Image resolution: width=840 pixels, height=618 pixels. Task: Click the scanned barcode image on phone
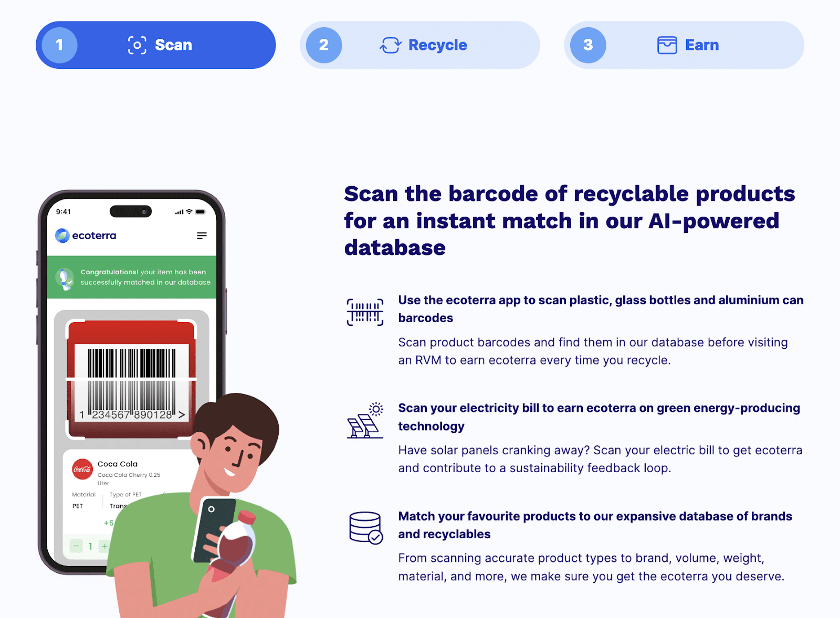click(x=131, y=379)
